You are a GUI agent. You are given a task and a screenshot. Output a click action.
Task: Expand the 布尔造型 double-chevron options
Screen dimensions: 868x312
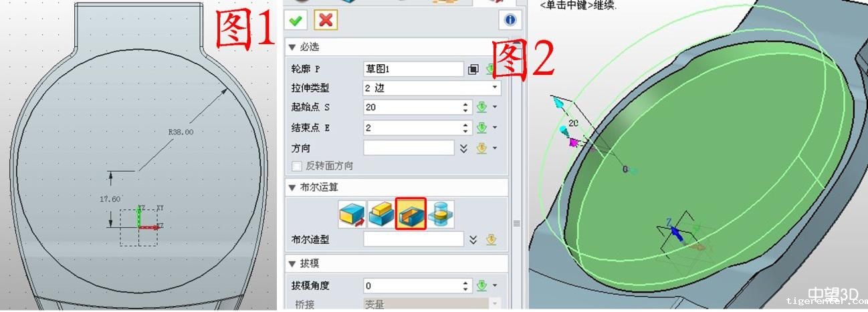pyautogui.click(x=473, y=239)
